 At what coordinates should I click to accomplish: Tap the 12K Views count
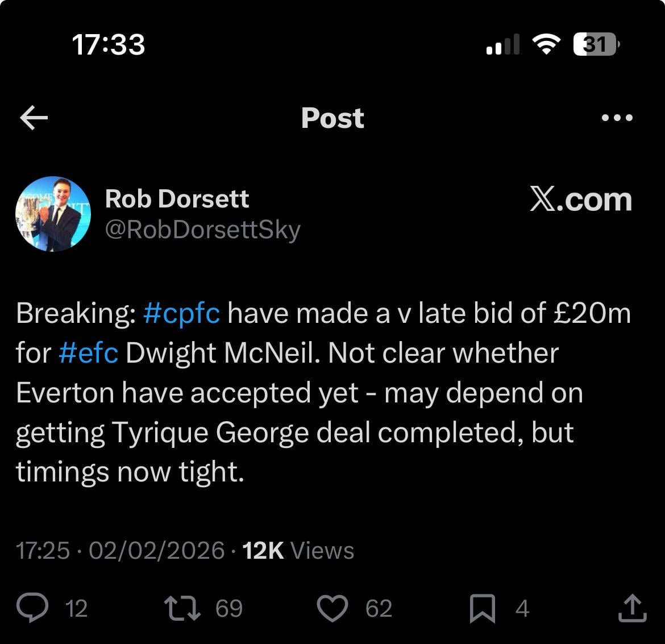298,550
